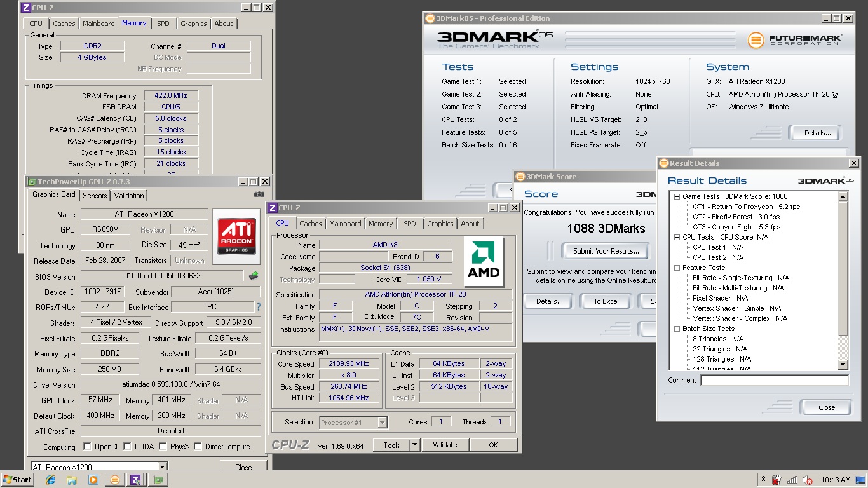Click Details button in 3DMark Score window
The width and height of the screenshot is (868, 488).
tap(550, 301)
